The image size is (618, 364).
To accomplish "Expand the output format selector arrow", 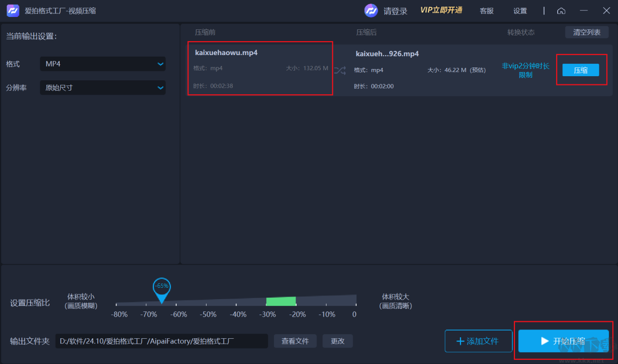I will click(x=160, y=64).
